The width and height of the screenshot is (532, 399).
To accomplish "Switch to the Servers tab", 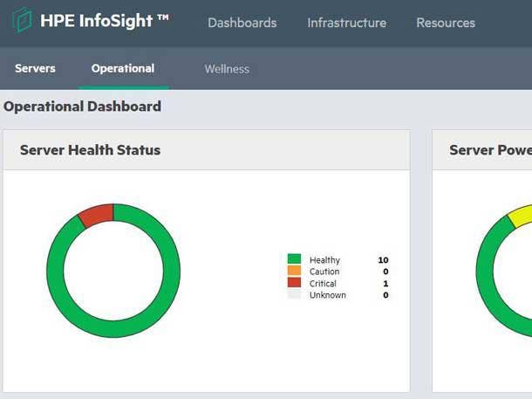I will [35, 69].
